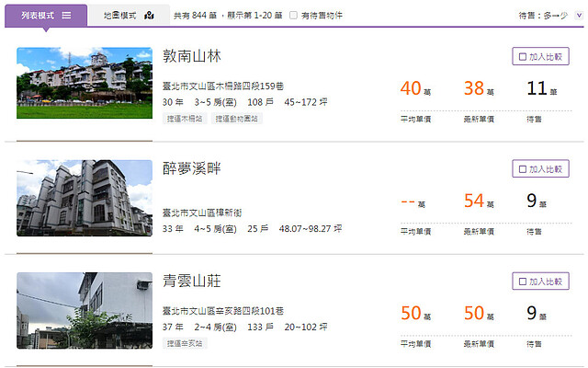Open 敦南山林 listing title
Image resolution: width=588 pixels, height=368 pixels.
192,56
